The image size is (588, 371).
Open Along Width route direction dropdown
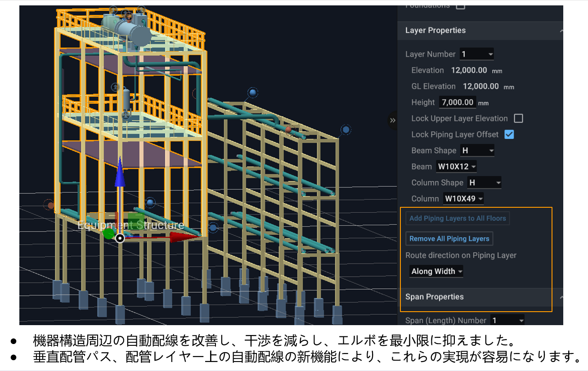[436, 272]
